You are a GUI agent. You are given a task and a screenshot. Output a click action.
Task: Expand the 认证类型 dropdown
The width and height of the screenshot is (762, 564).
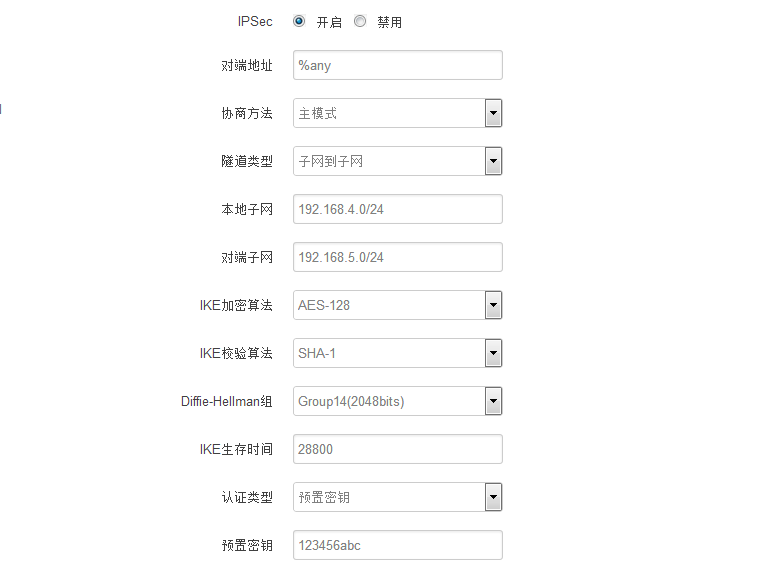point(493,497)
